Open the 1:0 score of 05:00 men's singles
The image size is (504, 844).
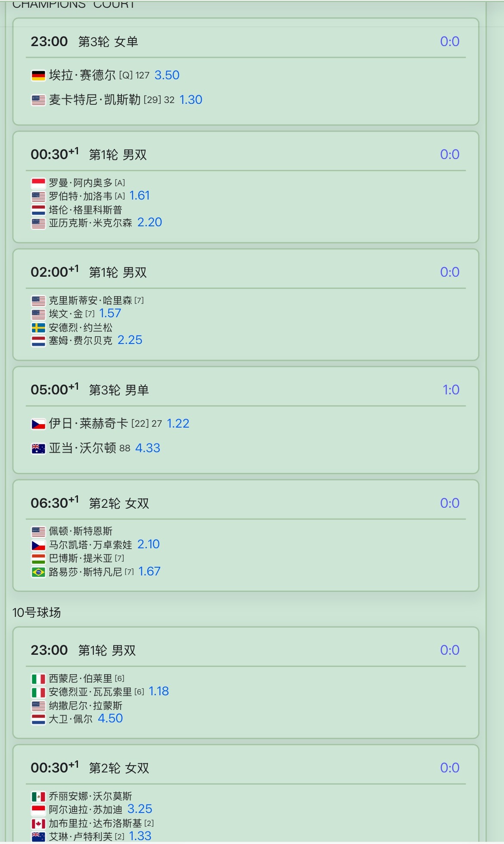(451, 390)
